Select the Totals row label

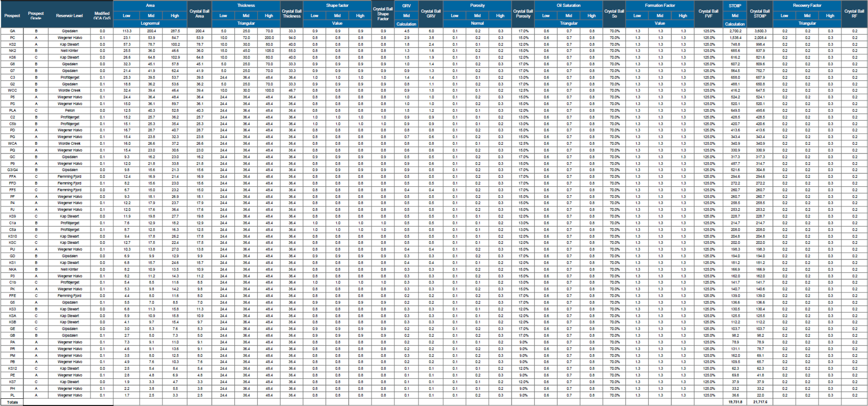point(13,402)
